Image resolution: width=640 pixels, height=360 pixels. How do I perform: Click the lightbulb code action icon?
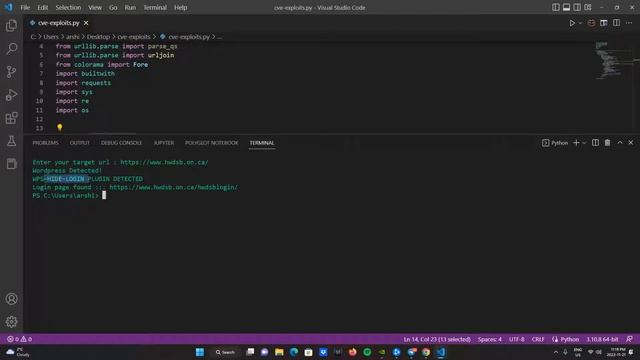pyautogui.click(x=60, y=127)
